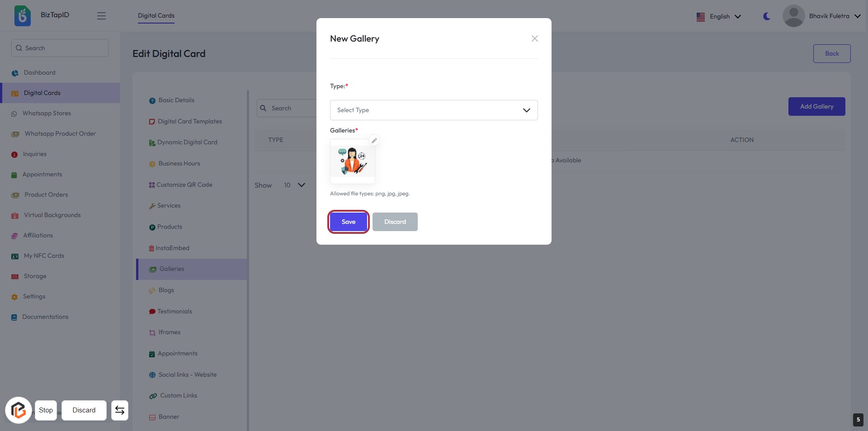The image size is (868, 431).
Task: Click the user avatar icon
Action: click(793, 16)
